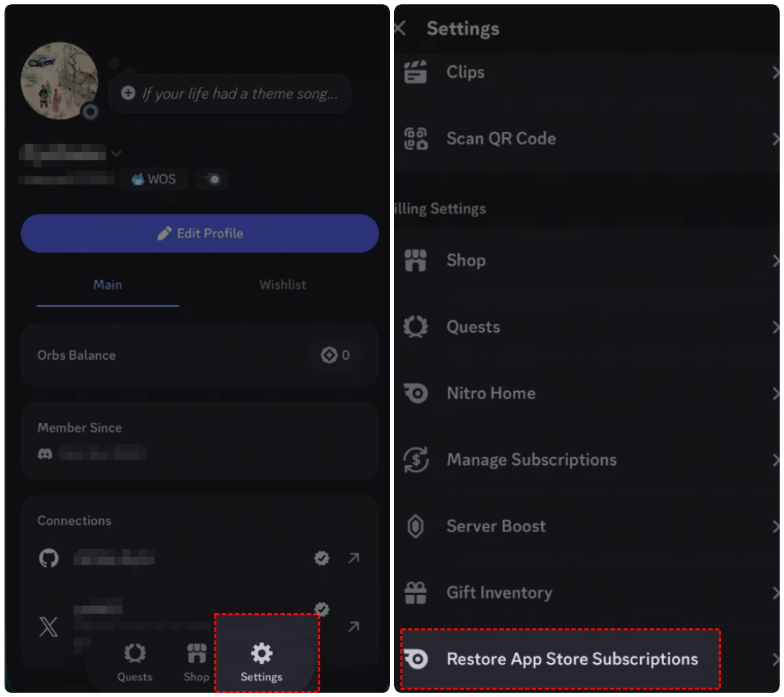Expand the Manage Subscriptions row chevron
The image size is (784, 697).
(x=775, y=460)
